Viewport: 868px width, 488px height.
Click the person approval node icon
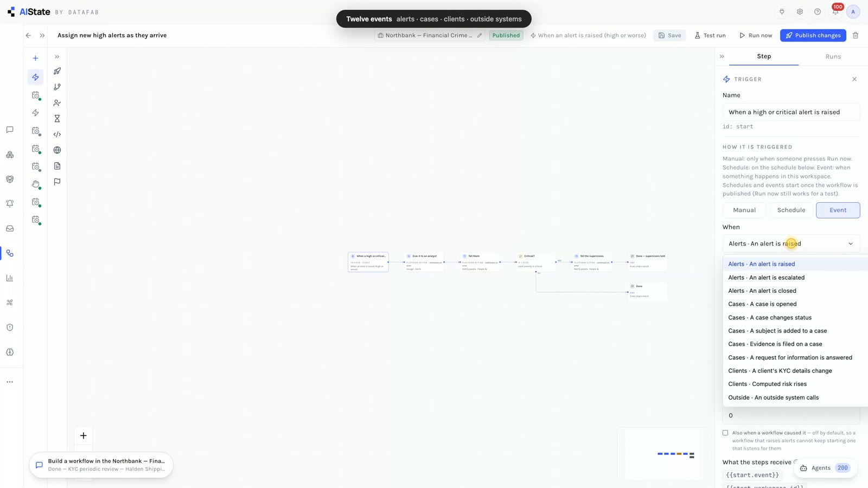[x=57, y=103]
